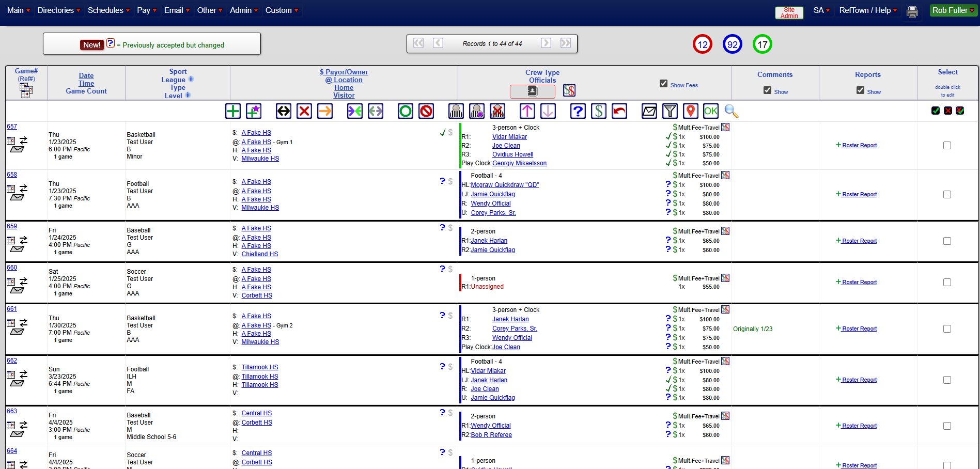Select the filter funnel icon
Viewport: 980px width, 469px height.
pos(670,111)
